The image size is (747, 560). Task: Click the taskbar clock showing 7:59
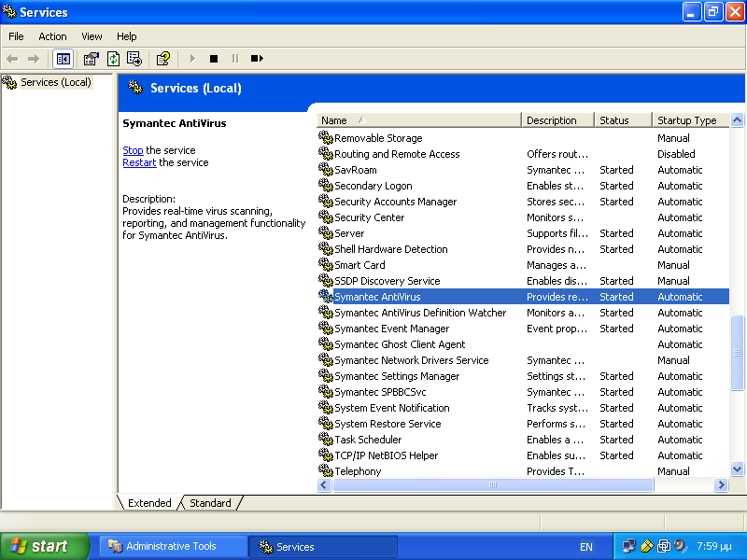(x=714, y=546)
